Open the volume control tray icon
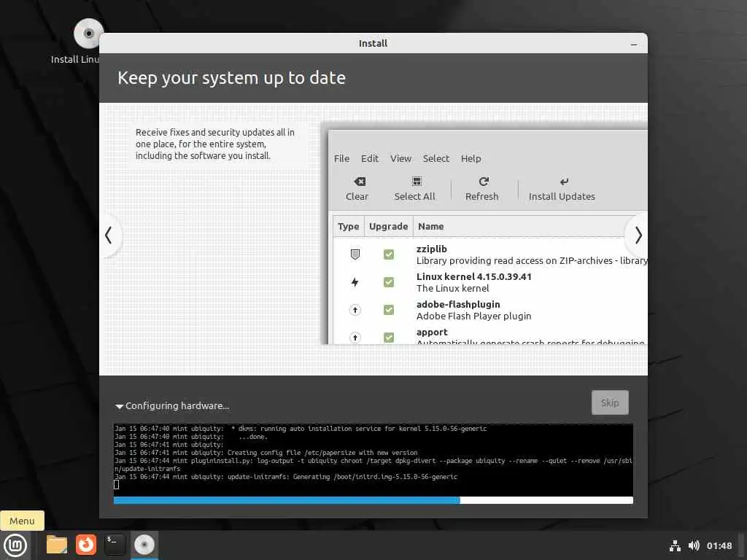Viewport: 747px width, 560px height. click(694, 545)
